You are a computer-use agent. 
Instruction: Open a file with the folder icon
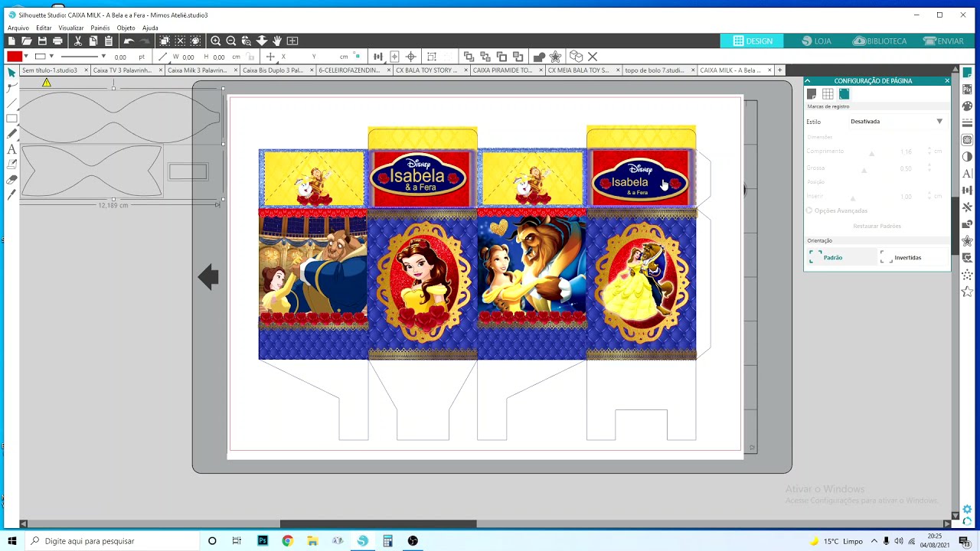point(27,41)
